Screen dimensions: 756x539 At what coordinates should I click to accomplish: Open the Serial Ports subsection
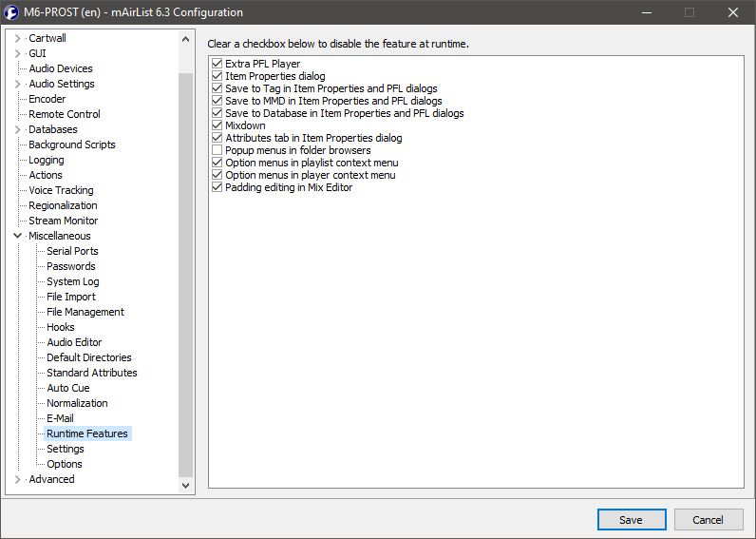[72, 251]
